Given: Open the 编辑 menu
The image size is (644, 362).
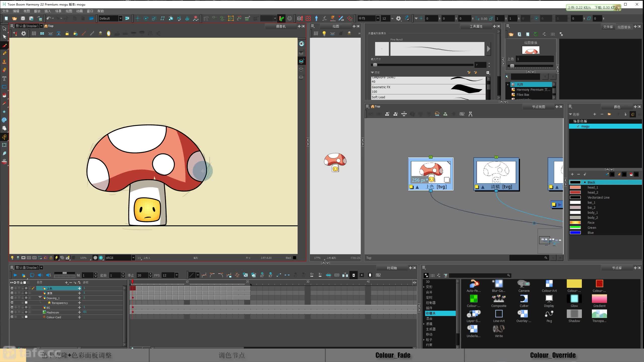Looking at the screenshot, I should (16, 11).
